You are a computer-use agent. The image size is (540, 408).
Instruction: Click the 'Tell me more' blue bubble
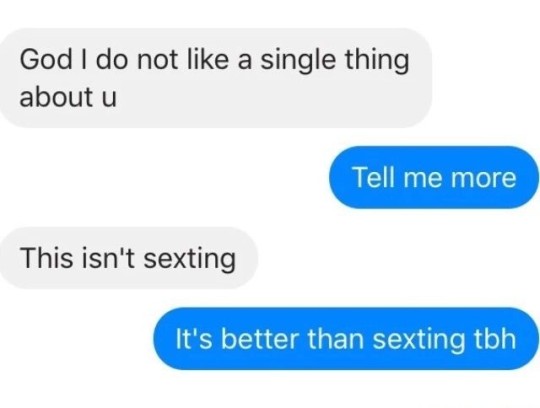pyautogui.click(x=434, y=177)
